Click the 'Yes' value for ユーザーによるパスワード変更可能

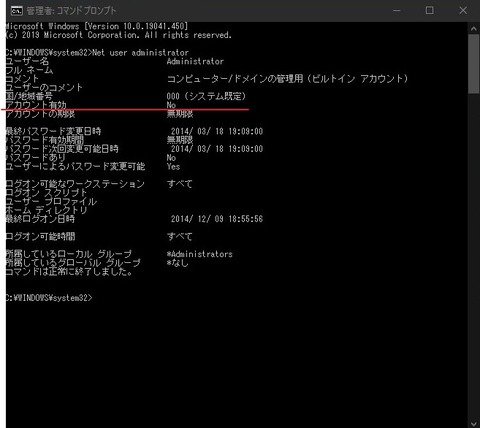coord(173,166)
